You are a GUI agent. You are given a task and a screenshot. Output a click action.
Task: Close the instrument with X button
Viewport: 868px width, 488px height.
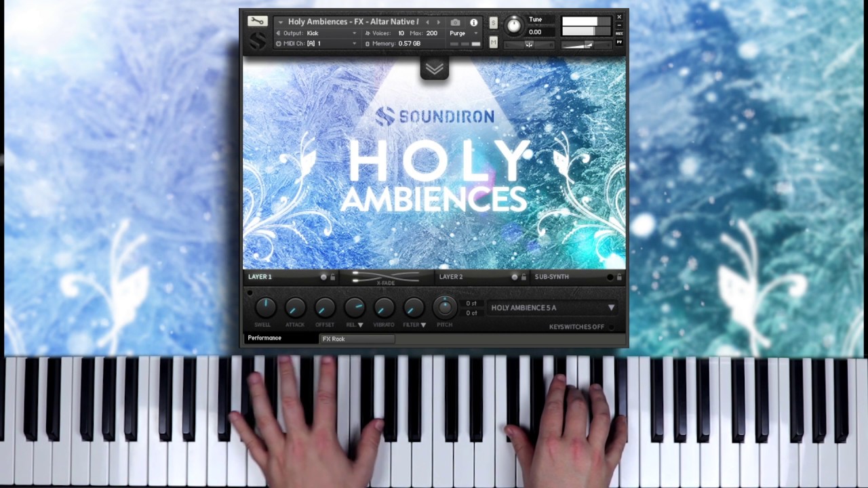pyautogui.click(x=619, y=17)
